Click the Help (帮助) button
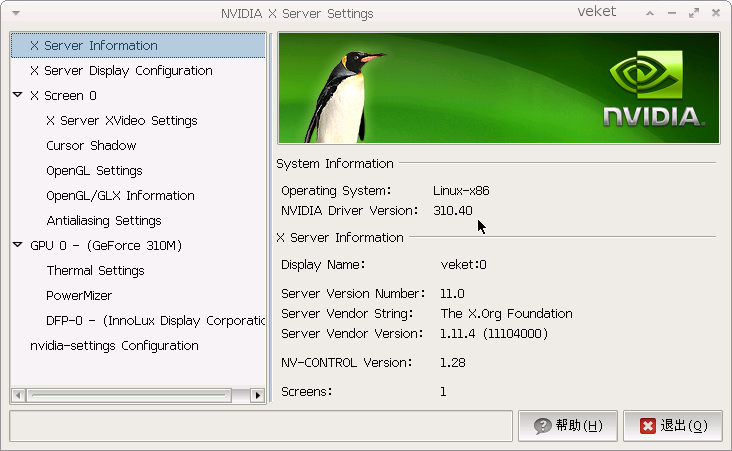The width and height of the screenshot is (732, 451). click(x=568, y=425)
